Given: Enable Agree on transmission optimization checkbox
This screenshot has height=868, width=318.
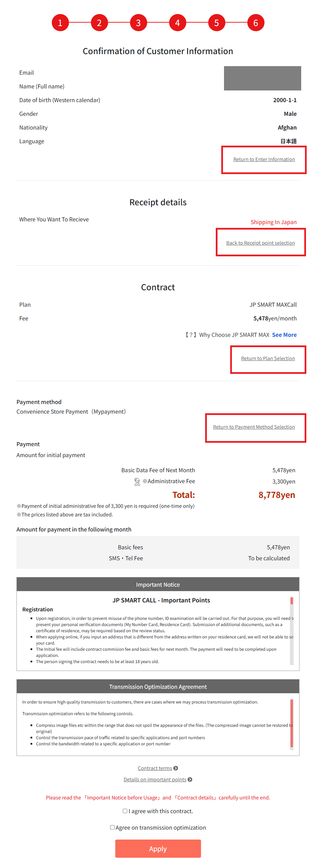Looking at the screenshot, I should (x=112, y=827).
